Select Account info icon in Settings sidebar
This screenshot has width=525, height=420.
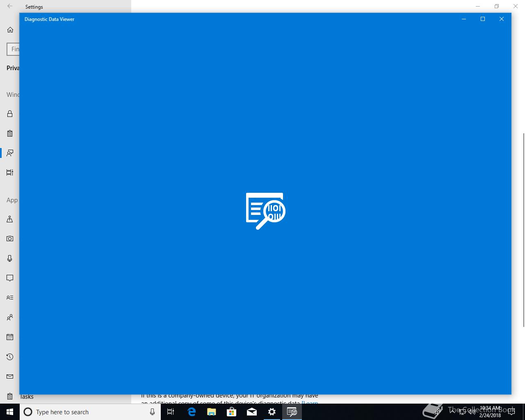pos(10,298)
